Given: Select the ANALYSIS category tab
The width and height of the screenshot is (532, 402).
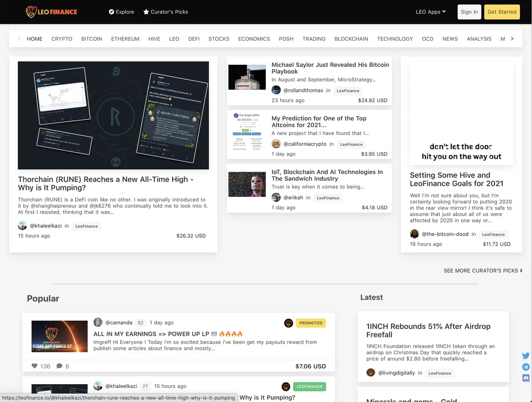Looking at the screenshot, I should [479, 39].
